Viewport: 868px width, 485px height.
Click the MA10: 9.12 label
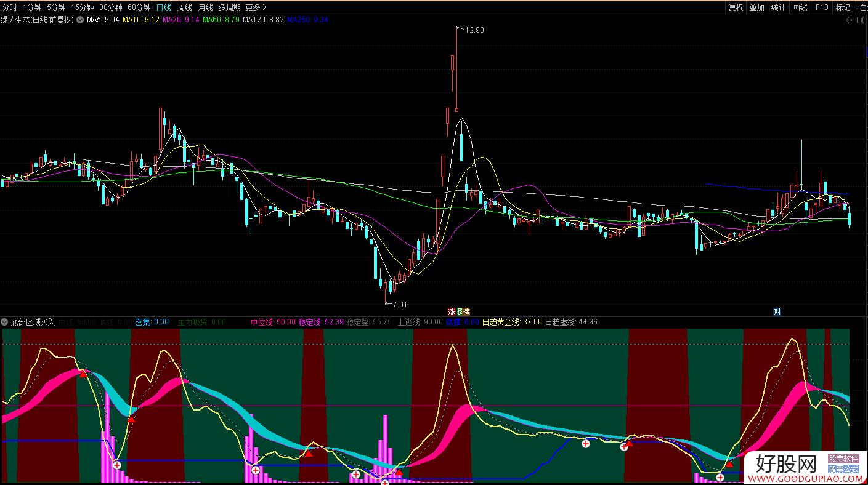point(141,20)
